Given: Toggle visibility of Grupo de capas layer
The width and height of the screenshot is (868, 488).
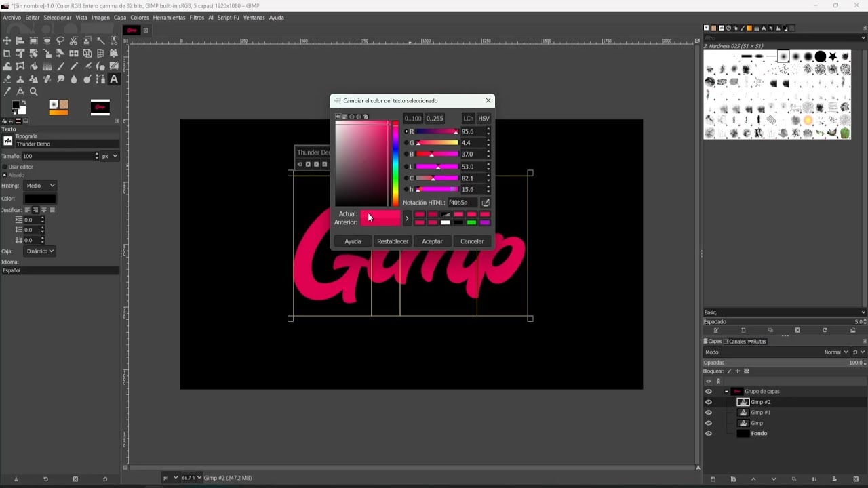Looking at the screenshot, I should pos(709,391).
